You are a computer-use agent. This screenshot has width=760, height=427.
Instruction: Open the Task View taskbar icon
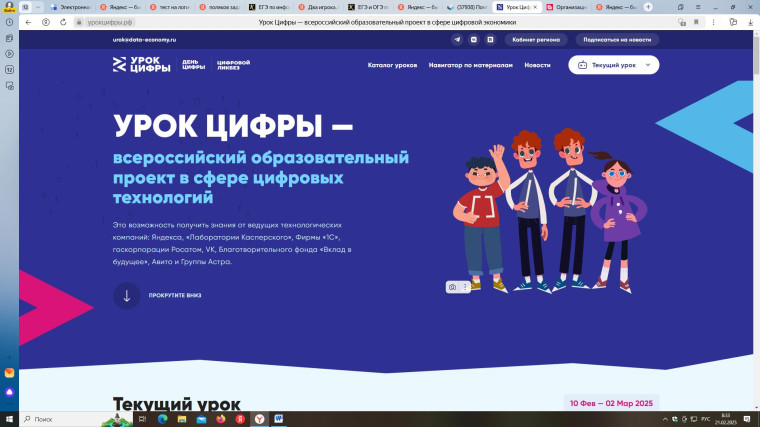pos(142,419)
